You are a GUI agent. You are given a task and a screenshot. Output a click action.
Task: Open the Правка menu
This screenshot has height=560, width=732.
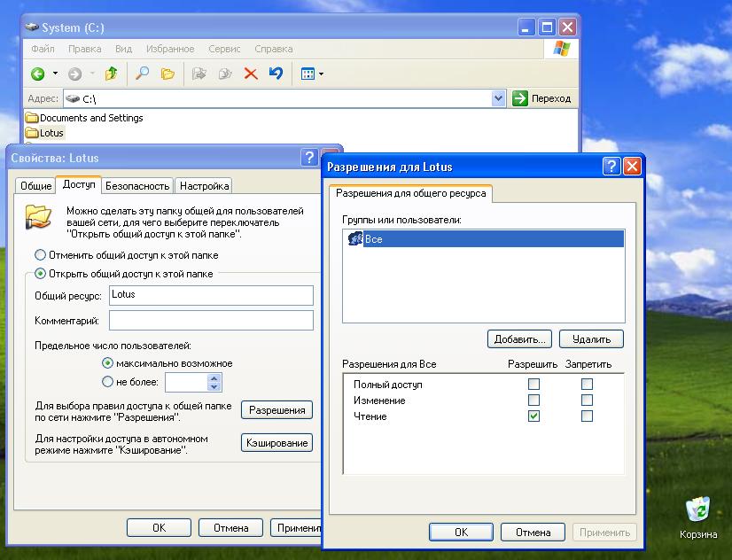(x=84, y=49)
